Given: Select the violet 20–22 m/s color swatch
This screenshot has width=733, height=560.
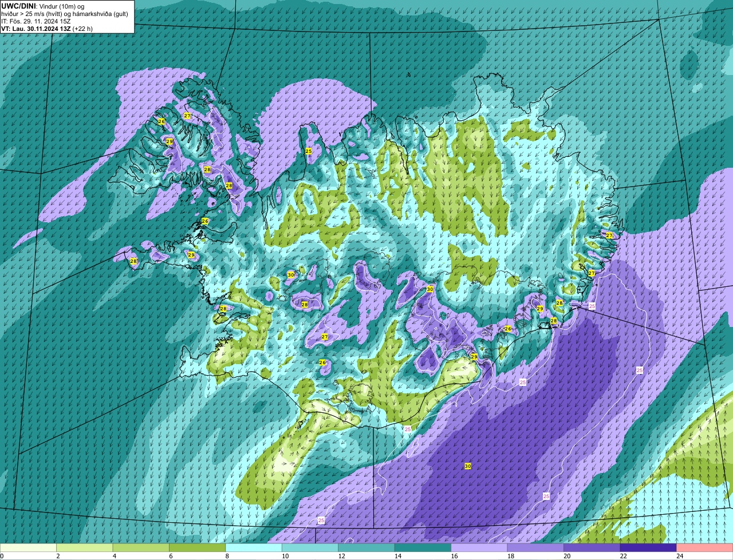Looking at the screenshot, I should [592, 547].
